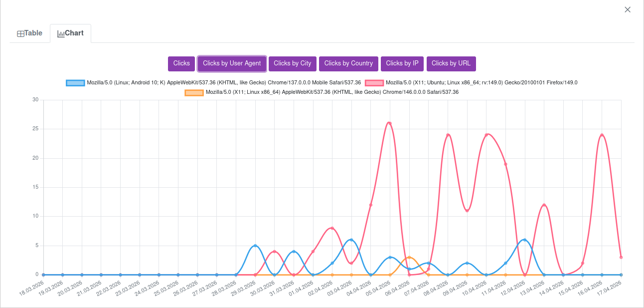Click the blue legend color swatch
The height and width of the screenshot is (308, 644).
[75, 82]
